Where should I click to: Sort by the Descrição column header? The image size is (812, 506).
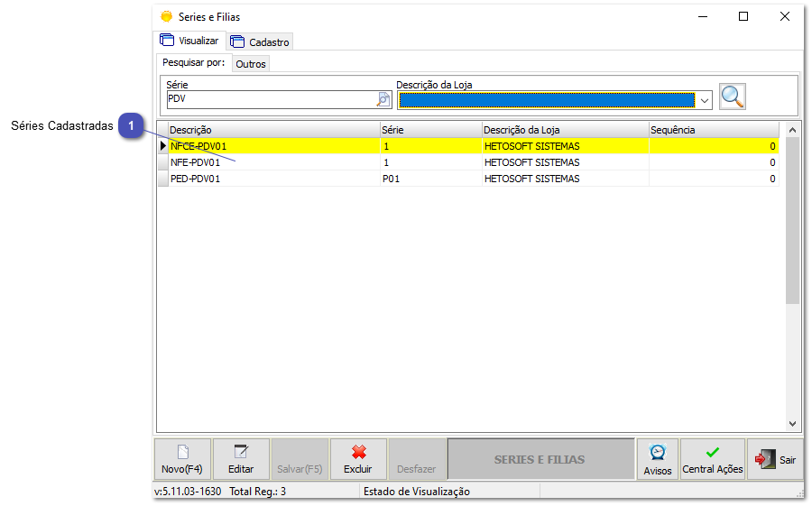point(274,130)
